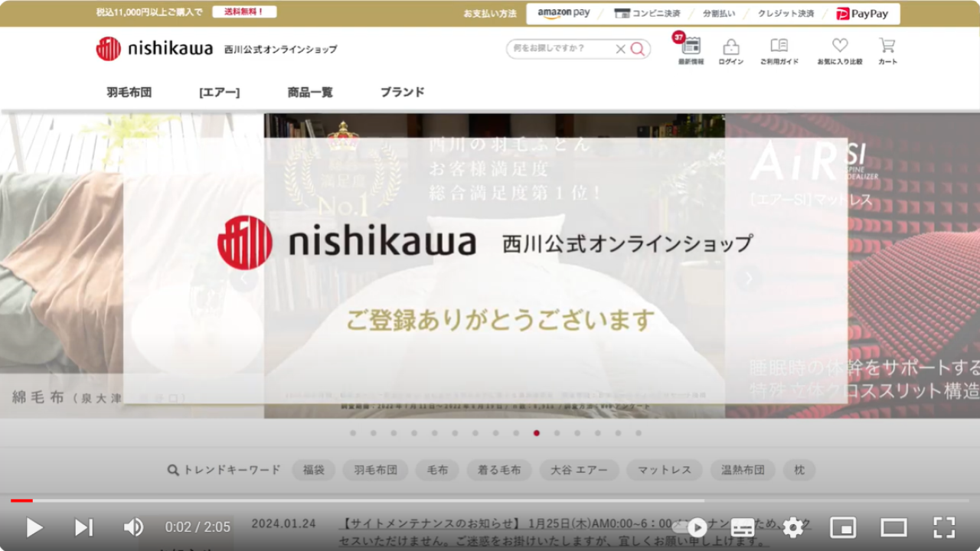Screen dimensions: 980x551
Task: Click the 温熱布団 trend keyword tag
Action: 743,470
